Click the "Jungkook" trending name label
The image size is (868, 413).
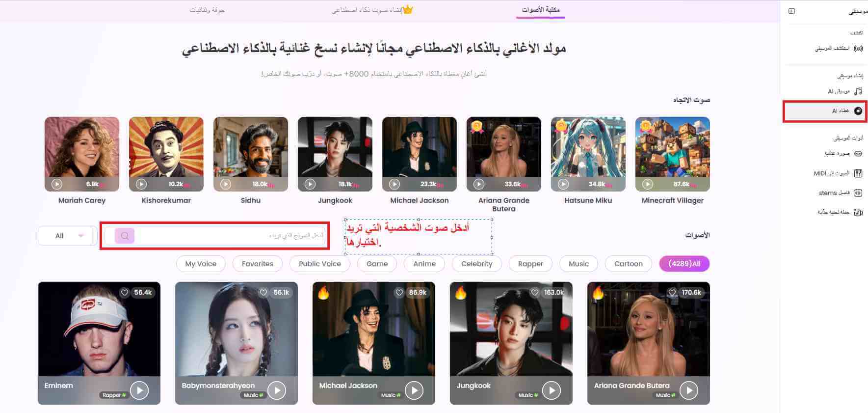(335, 200)
